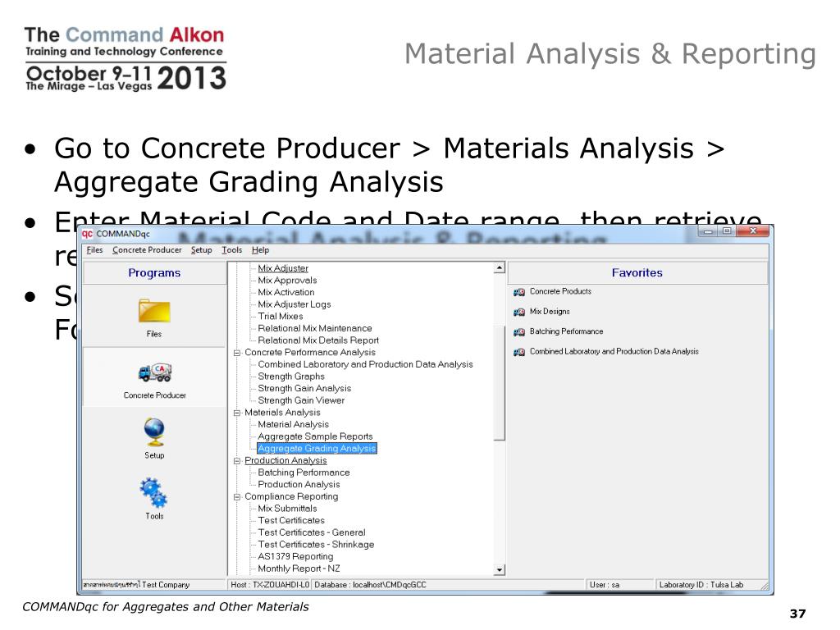
Task: Open Production Analysis child item
Action: pyautogui.click(x=299, y=484)
